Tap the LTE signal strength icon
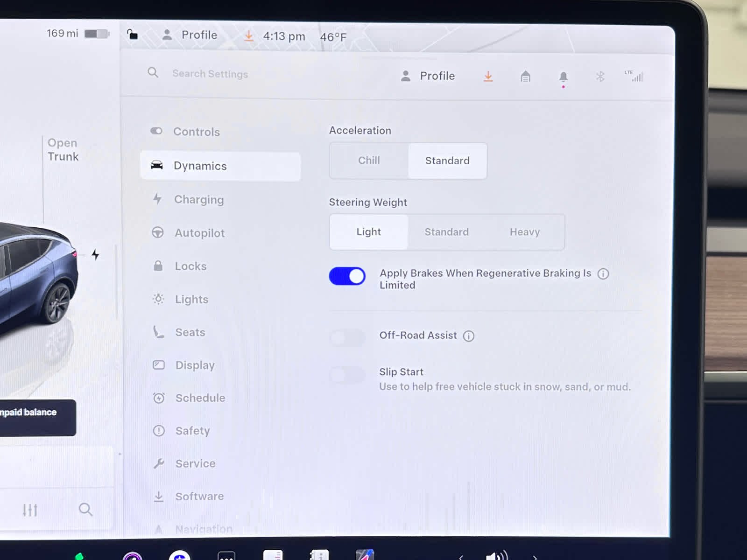 click(634, 76)
